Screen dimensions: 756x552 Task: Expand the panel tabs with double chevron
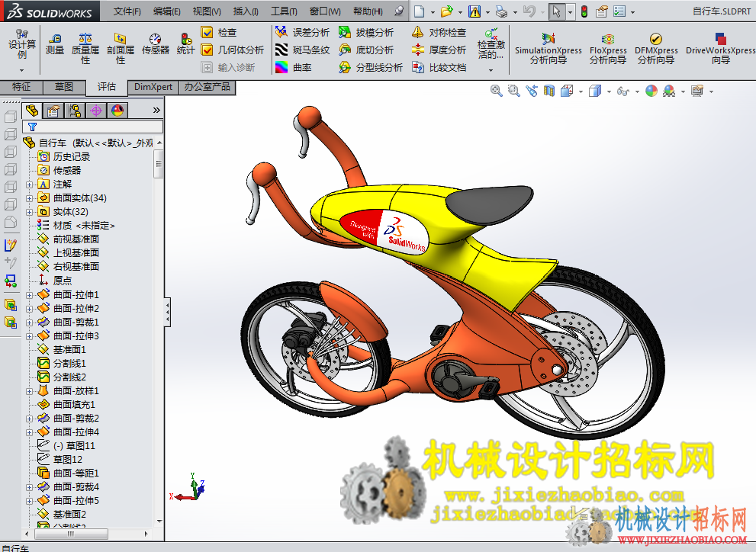point(156,111)
